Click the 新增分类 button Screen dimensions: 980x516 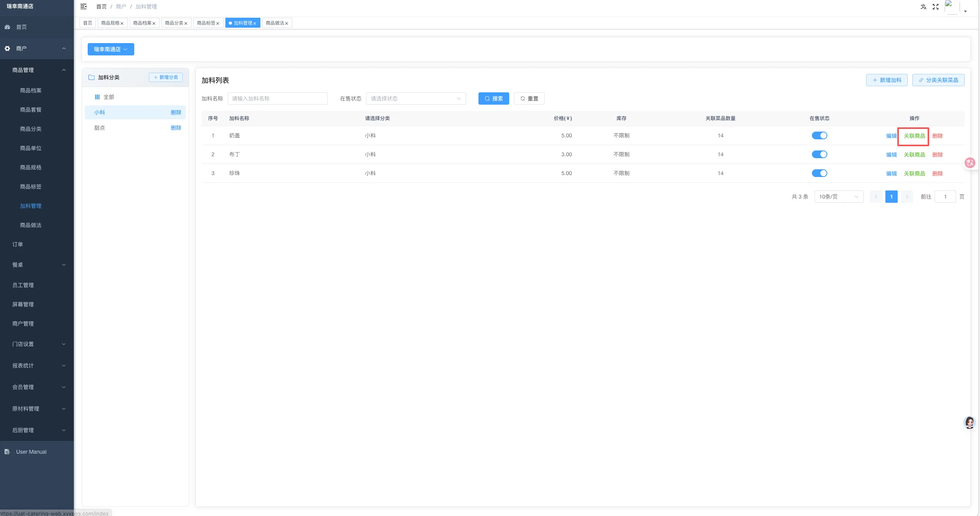pos(166,77)
